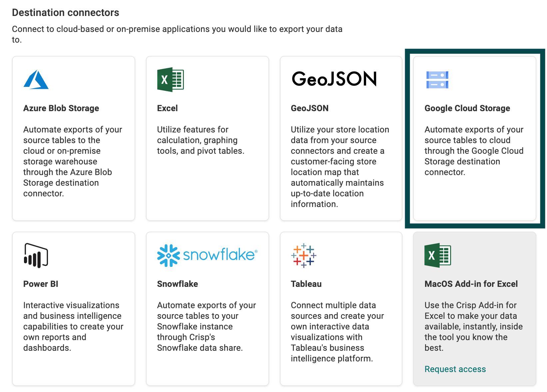Image resolution: width=547 pixels, height=392 pixels.
Task: Open the Power BI card title
Action: click(x=41, y=284)
